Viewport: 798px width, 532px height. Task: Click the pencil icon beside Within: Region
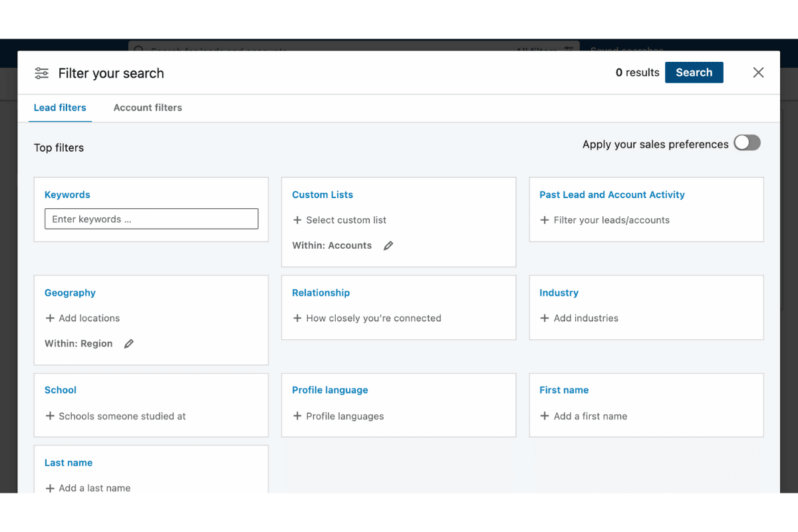(x=129, y=344)
